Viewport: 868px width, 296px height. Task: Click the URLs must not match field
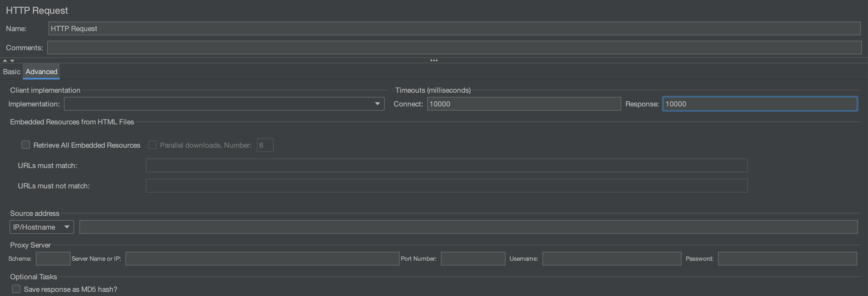point(447,186)
